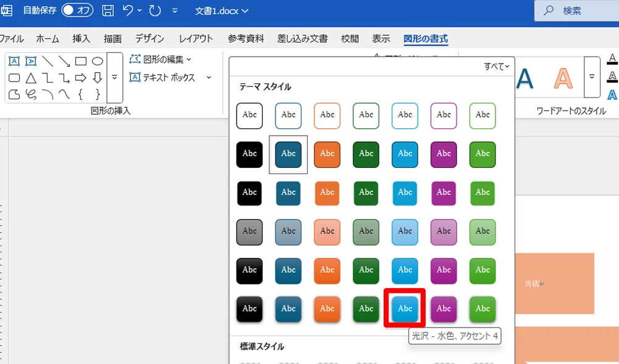
Task: Apply the black glossy bottom-row style
Action: tap(250, 309)
